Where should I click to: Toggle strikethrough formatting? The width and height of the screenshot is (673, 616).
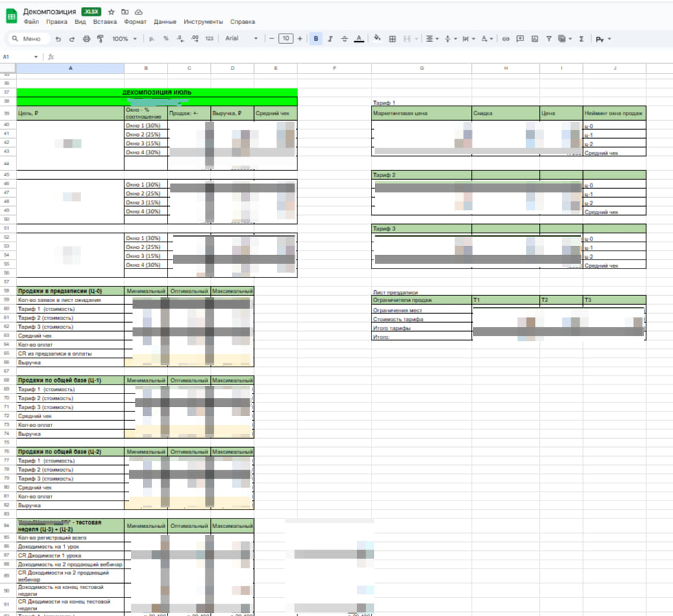coord(344,39)
